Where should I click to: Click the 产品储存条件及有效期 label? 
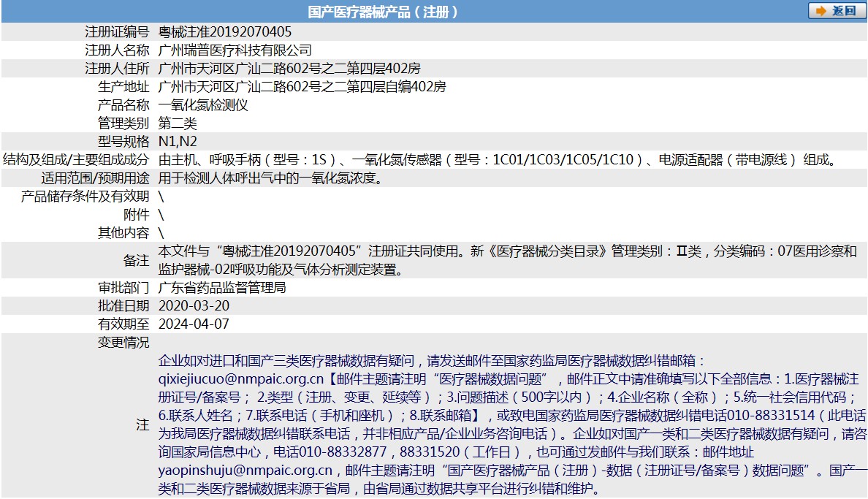pyautogui.click(x=85, y=196)
